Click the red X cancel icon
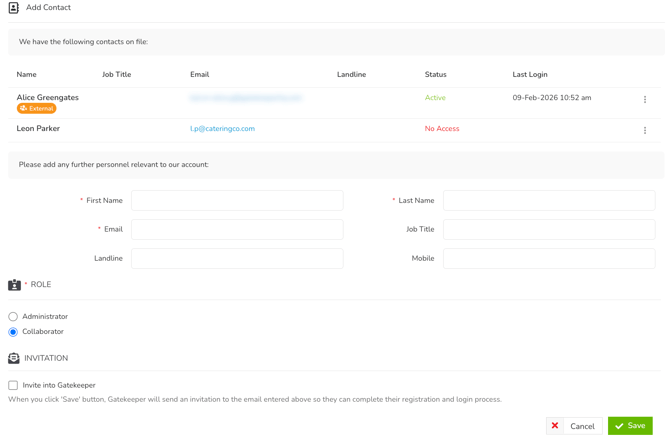This screenshot has height=439, width=670. (555, 426)
